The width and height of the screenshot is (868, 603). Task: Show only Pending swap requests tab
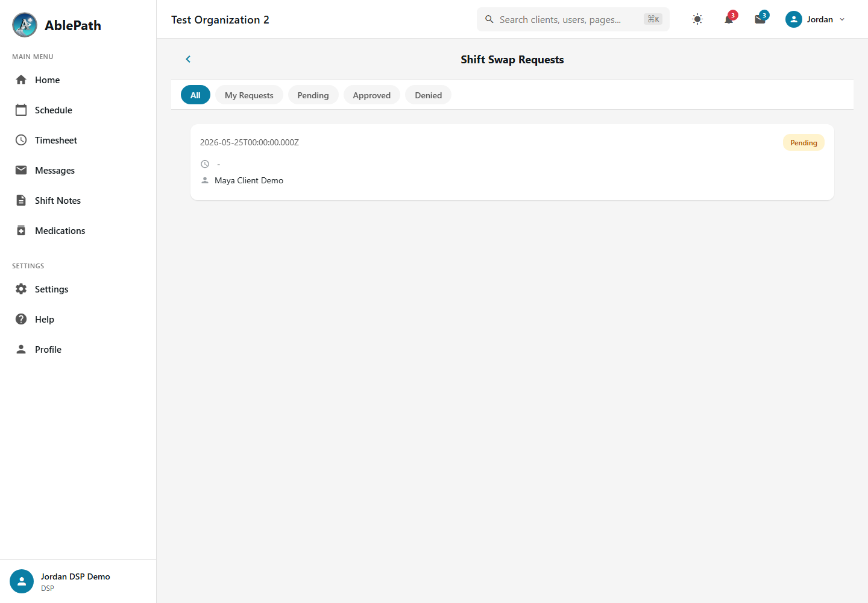[x=313, y=95]
